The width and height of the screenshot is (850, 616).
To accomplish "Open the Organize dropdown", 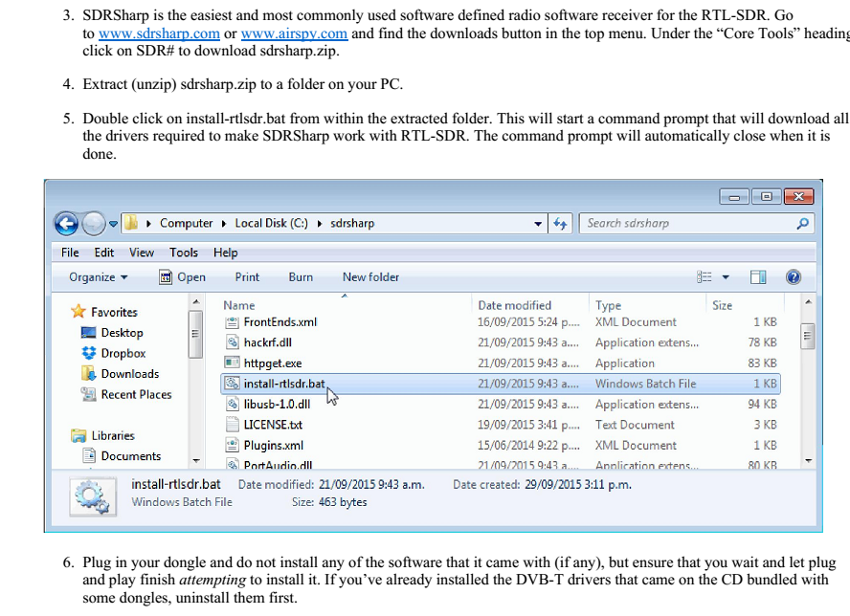I will [95, 276].
